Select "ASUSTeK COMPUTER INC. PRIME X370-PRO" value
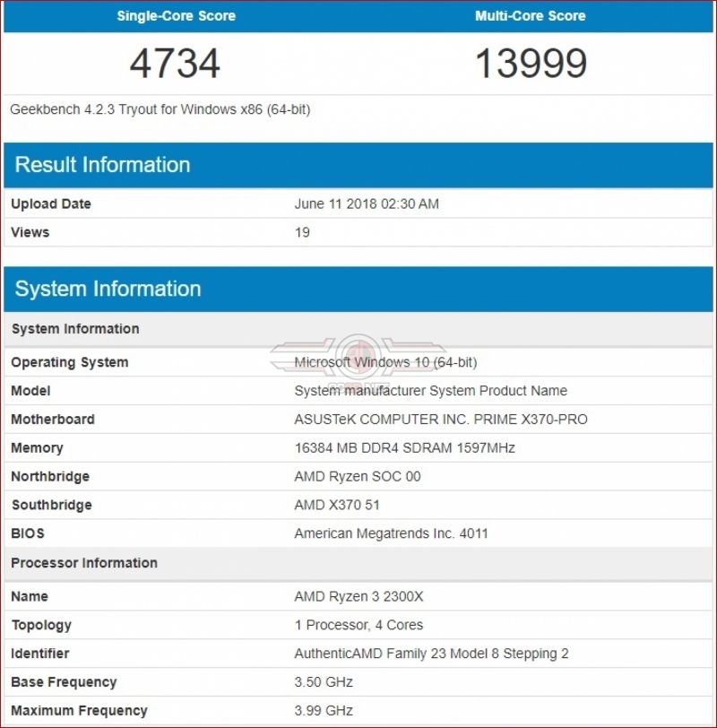Viewport: 717px width, 728px height. pyautogui.click(x=441, y=420)
